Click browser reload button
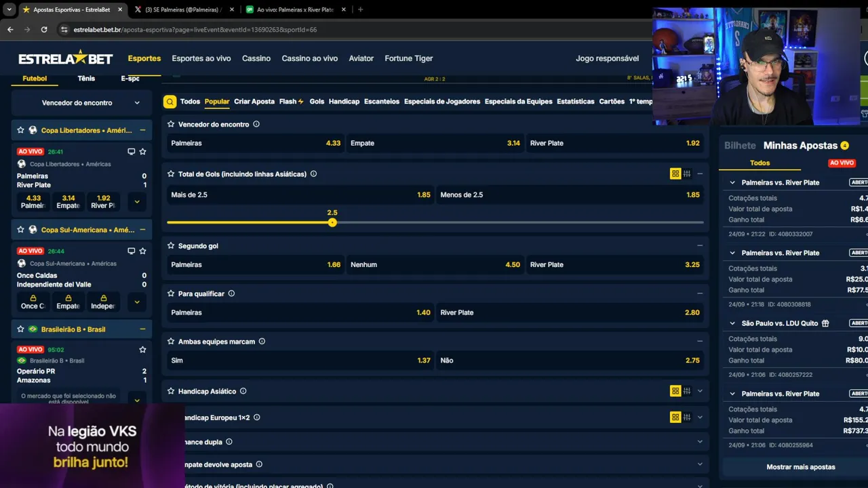 (44, 30)
